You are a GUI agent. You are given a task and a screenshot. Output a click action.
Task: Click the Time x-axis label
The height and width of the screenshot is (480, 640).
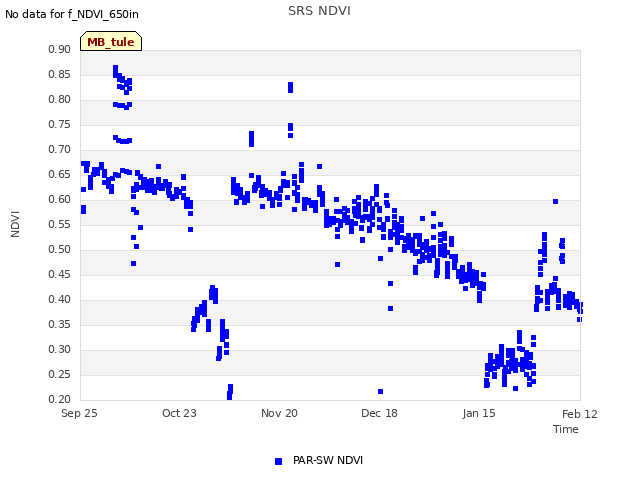(566, 429)
